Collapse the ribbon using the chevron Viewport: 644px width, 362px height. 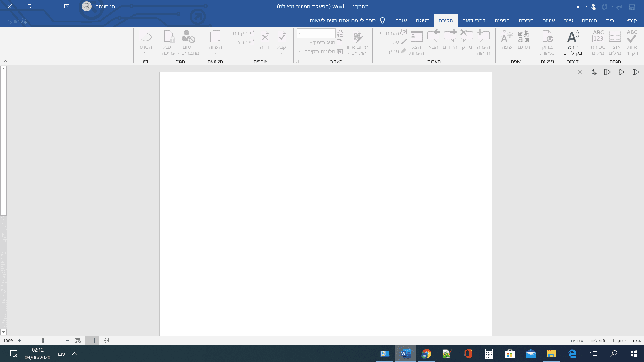(5, 61)
